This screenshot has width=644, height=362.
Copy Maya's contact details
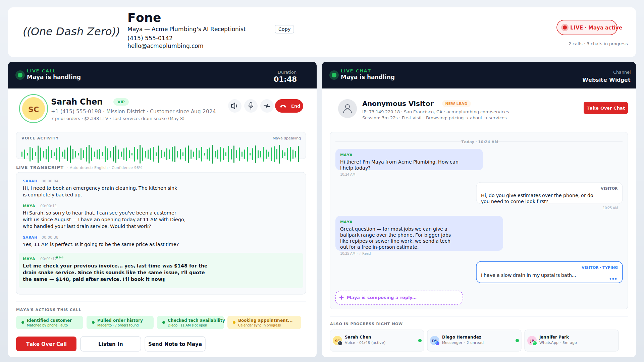click(284, 29)
